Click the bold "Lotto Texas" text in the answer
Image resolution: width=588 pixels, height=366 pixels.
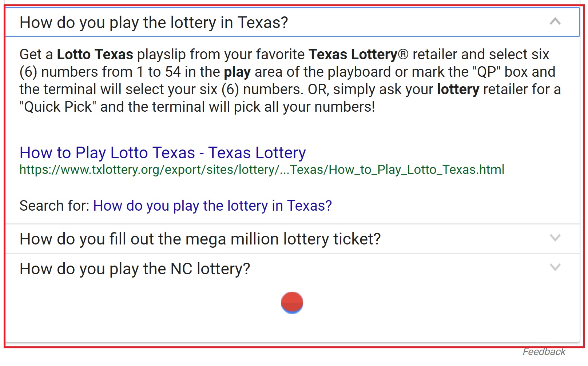pos(95,55)
